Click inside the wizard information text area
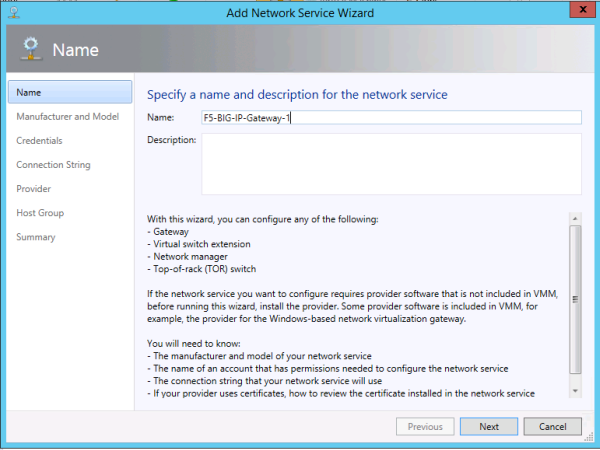 click(x=355, y=300)
